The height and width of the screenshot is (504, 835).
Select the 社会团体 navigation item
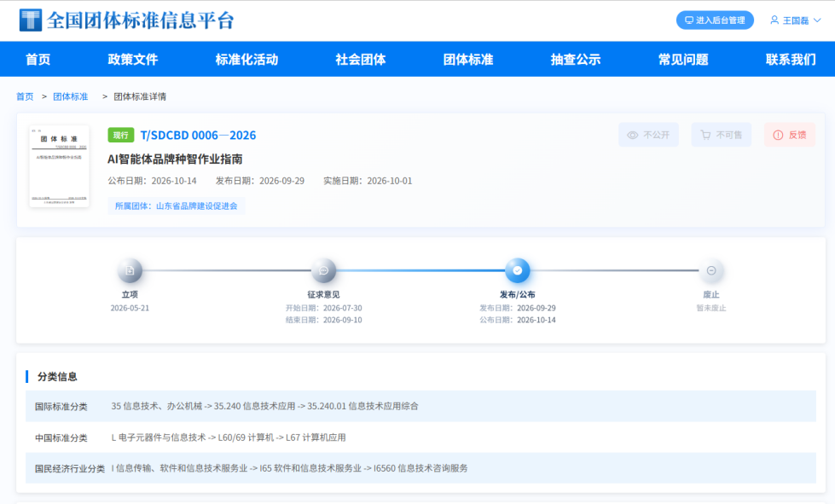361,59
